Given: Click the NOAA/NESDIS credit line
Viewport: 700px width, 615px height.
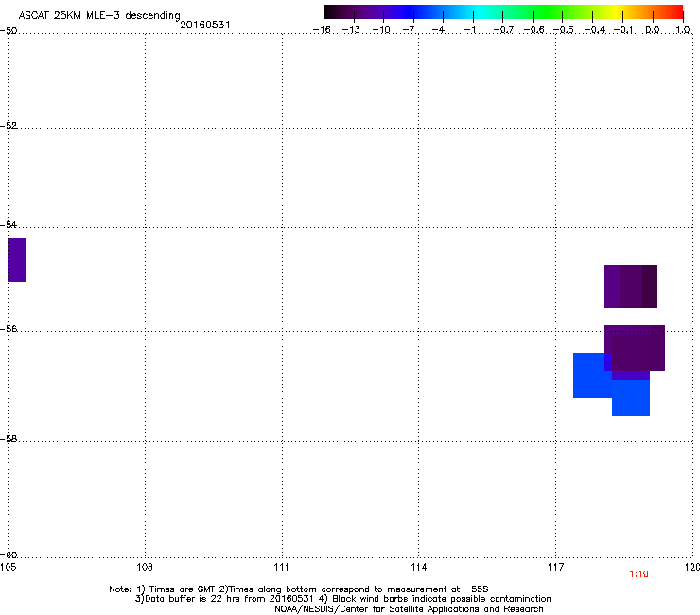Looking at the screenshot, I should [409, 609].
